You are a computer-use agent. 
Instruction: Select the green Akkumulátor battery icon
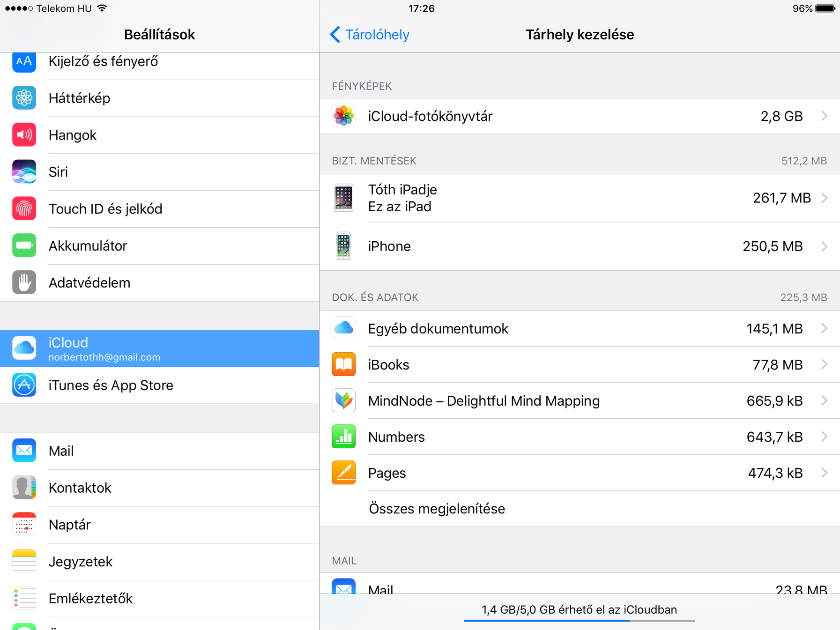(24, 246)
